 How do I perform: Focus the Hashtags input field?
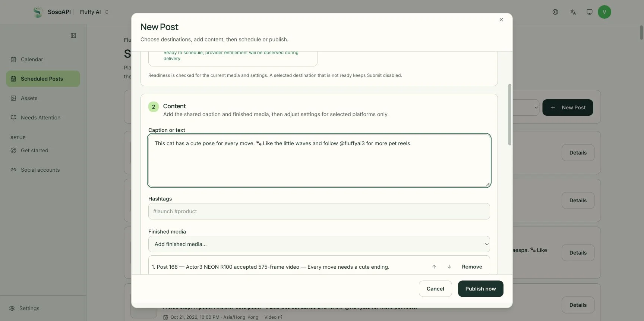click(319, 211)
